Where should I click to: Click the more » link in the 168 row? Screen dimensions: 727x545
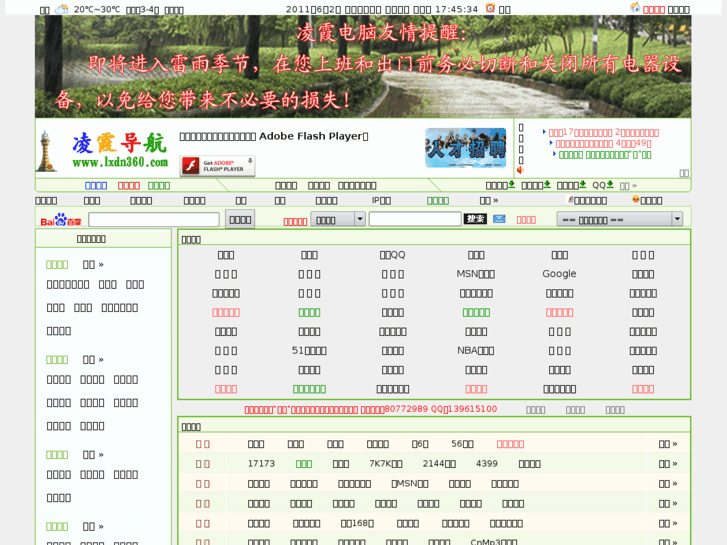[668, 523]
